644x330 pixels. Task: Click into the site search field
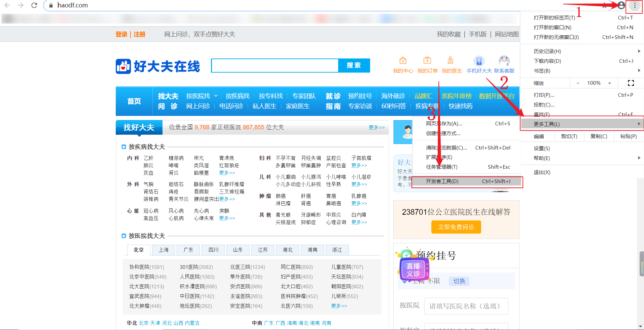tap(275, 65)
